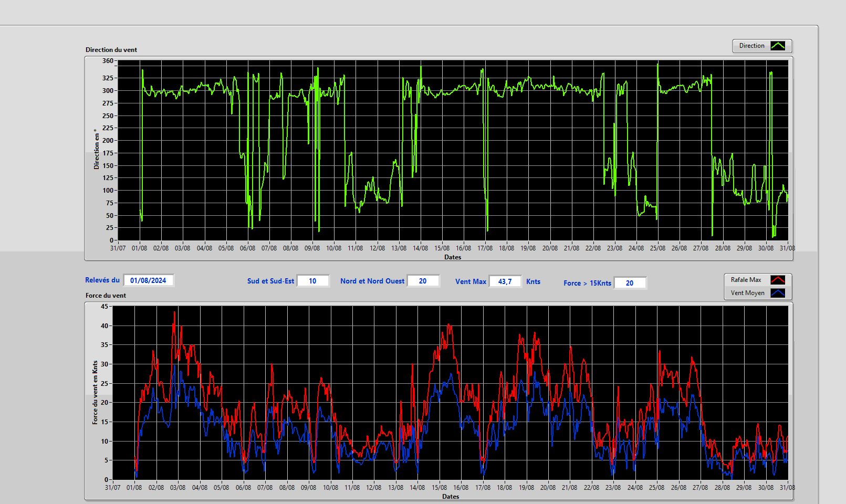Select the Sud et Sud-Est value field

[312, 281]
